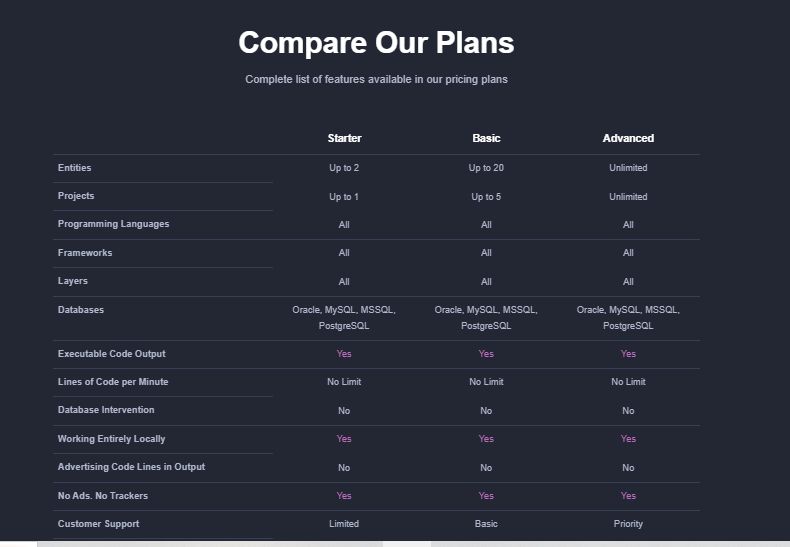The height and width of the screenshot is (547, 790).
Task: Click Unlimited entities value under Advanced
Action: coord(628,168)
